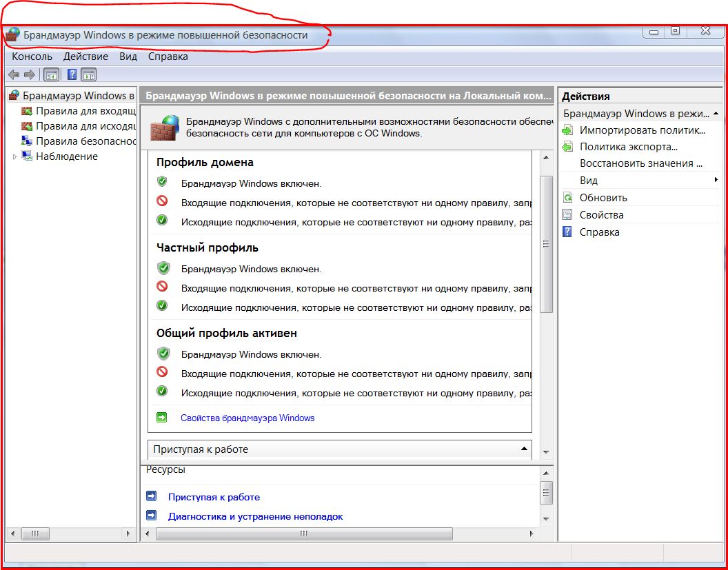Select Правила безопасности in the tree
728x570 pixels.
coord(86,141)
